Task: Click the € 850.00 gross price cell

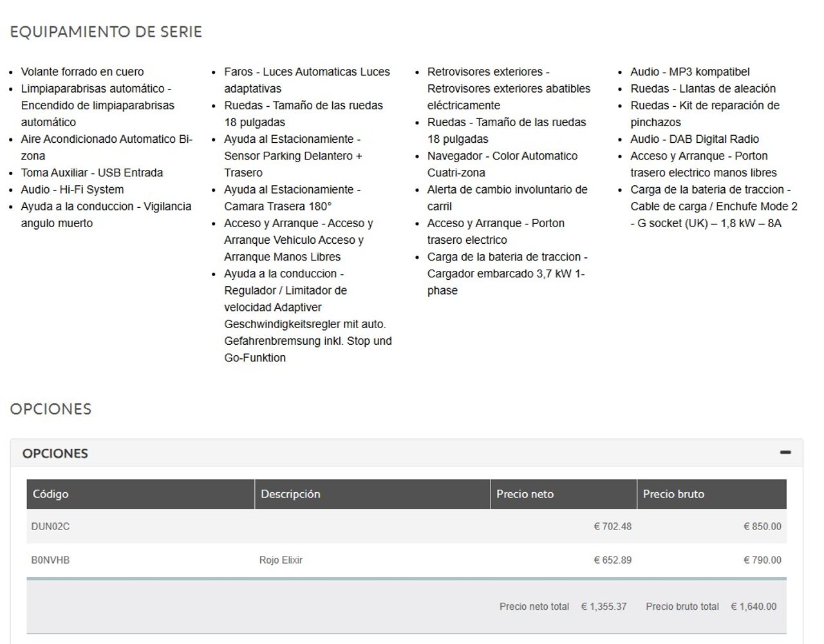Action: pos(762,526)
